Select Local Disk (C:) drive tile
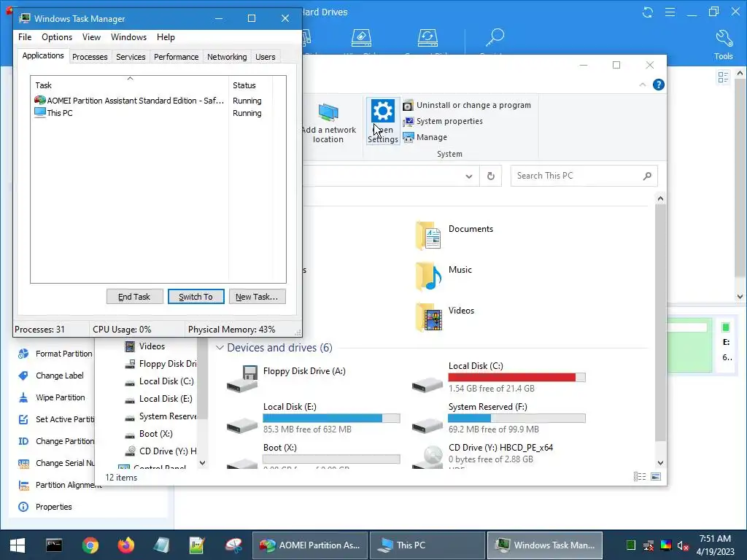This screenshot has width=747, height=560. (498, 378)
